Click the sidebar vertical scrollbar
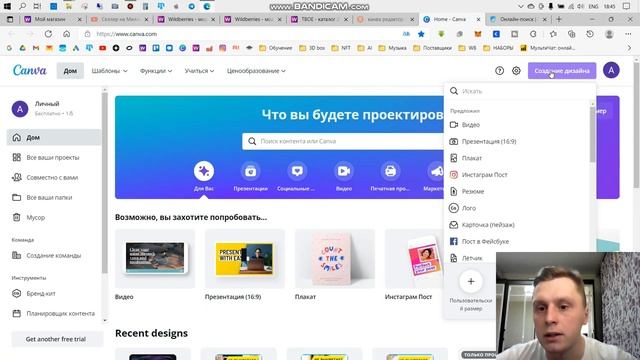This screenshot has width=640, height=360. tap(105, 183)
